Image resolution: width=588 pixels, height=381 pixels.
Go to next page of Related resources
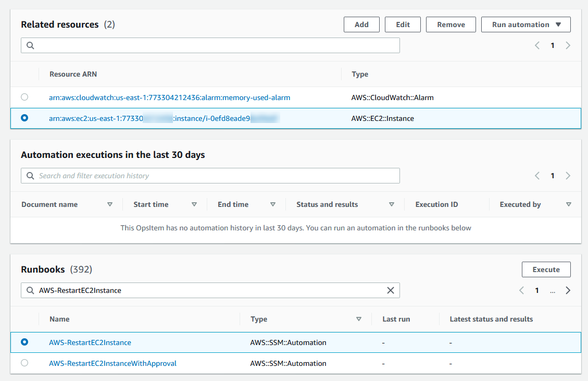(568, 45)
